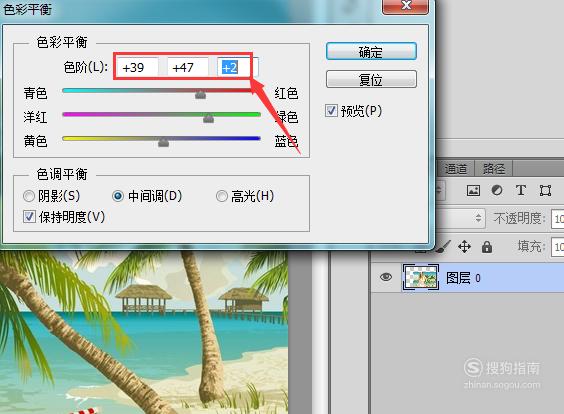Uncheck the 预览(P) preview checkbox
This screenshot has width=564, height=414.
[331, 110]
